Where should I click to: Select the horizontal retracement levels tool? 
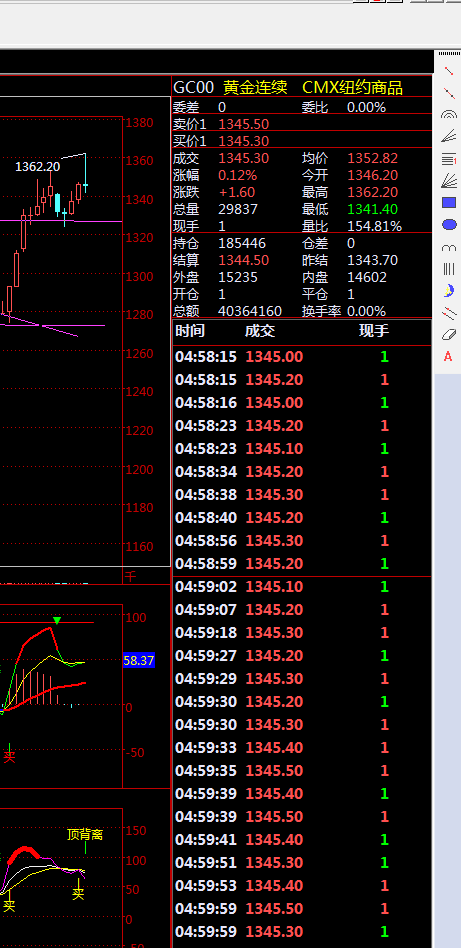[x=448, y=159]
